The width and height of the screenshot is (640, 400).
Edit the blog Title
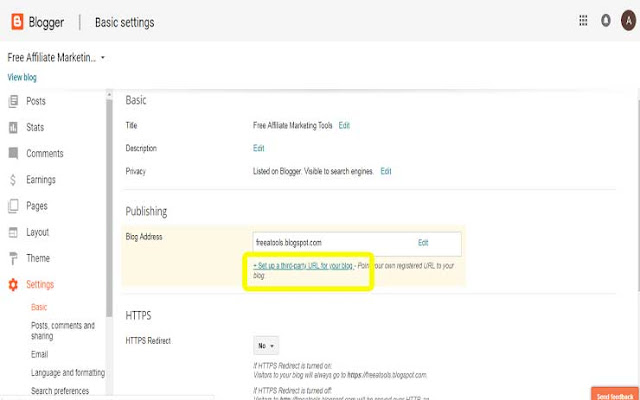(344, 126)
